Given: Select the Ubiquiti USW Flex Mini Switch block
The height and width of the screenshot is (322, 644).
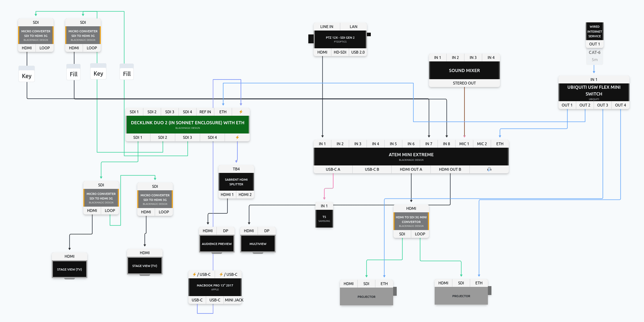Looking at the screenshot, I should (x=594, y=92).
